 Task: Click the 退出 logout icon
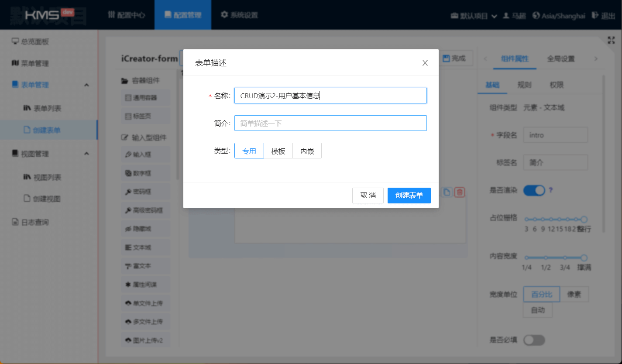click(x=595, y=15)
